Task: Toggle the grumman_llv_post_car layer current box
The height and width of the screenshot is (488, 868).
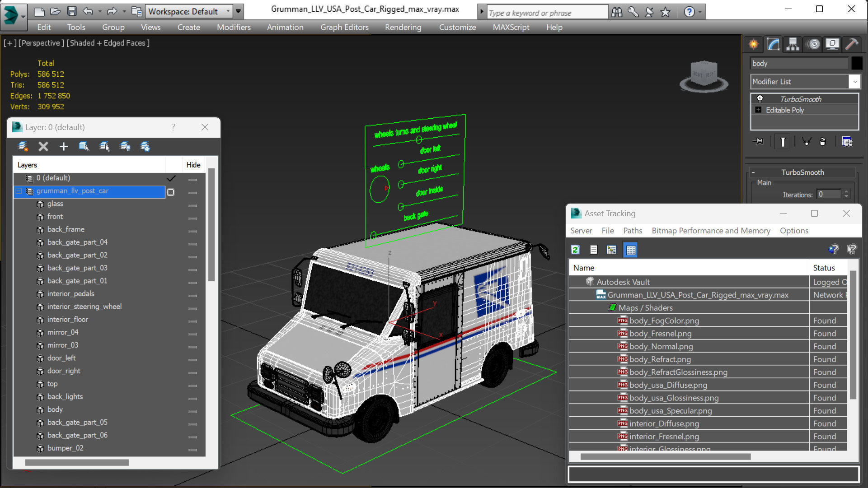Action: (x=171, y=192)
